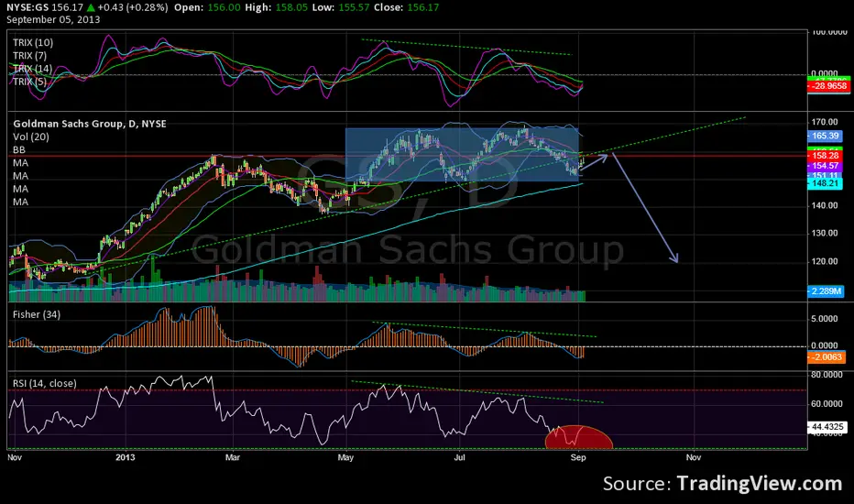Select the Vol (20) indicator label
The image size is (854, 504).
[31, 137]
